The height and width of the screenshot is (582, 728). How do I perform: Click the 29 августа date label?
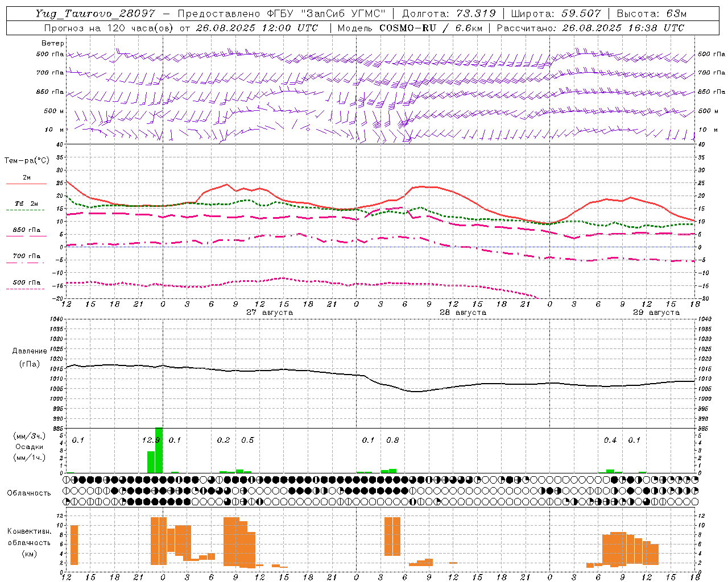[656, 313]
